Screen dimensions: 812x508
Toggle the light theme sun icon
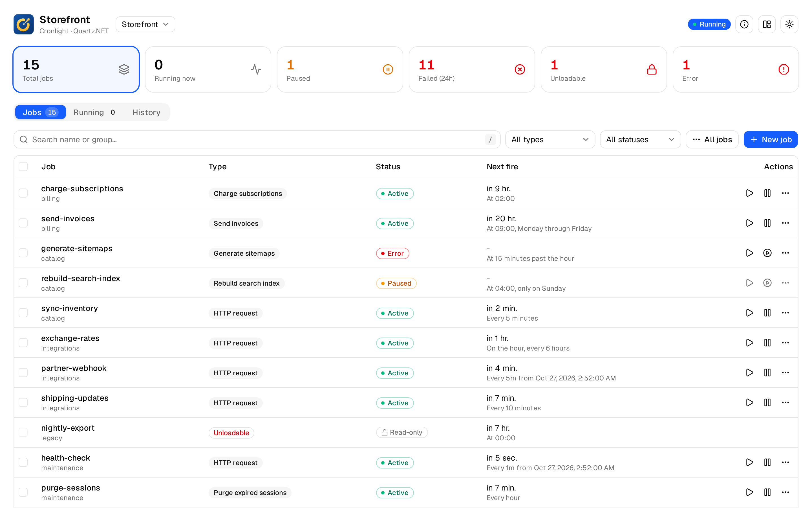(x=789, y=24)
